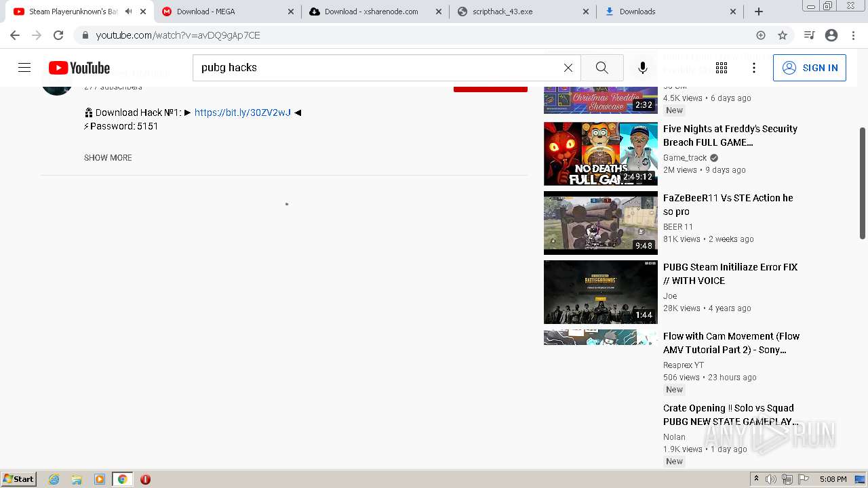Mute the audio icon on Steam Playerunknown's tab
The image size is (868, 488).
pos(128,12)
